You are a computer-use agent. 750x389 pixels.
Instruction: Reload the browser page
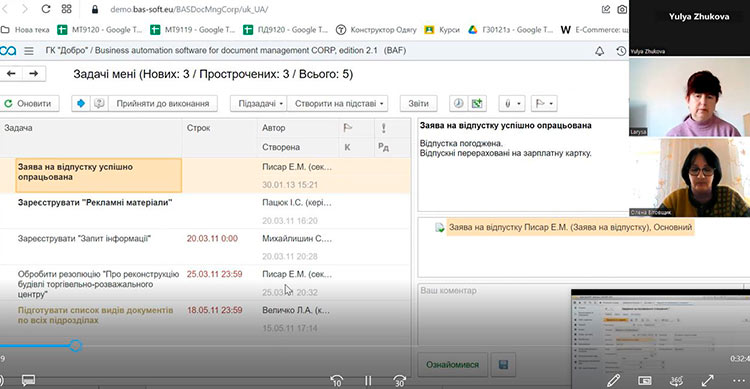(46, 9)
